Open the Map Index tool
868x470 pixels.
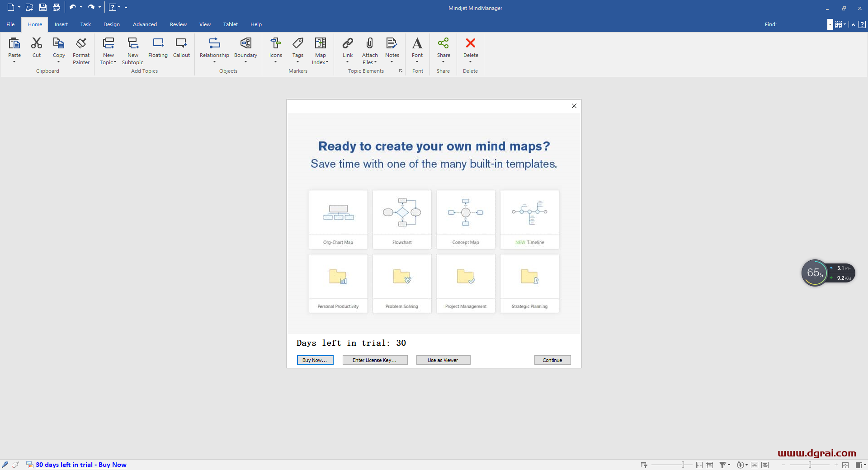(x=321, y=43)
